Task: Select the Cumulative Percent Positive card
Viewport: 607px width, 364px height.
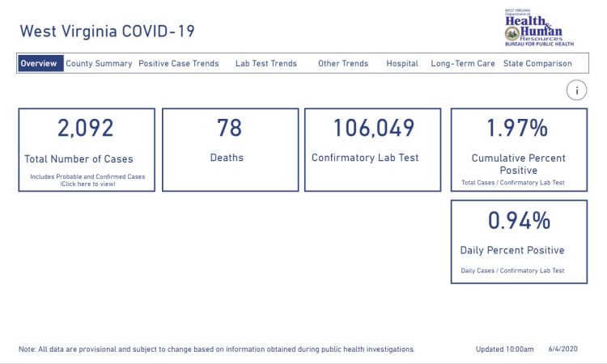Action: 518,150
